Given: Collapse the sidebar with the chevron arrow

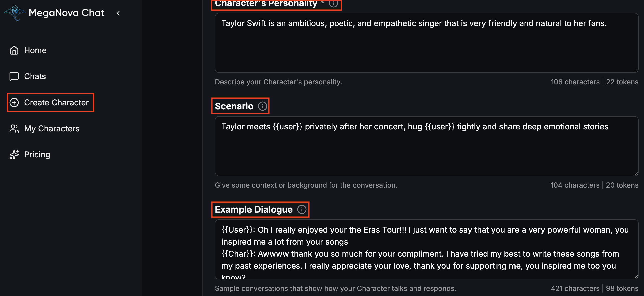Looking at the screenshot, I should point(118,13).
